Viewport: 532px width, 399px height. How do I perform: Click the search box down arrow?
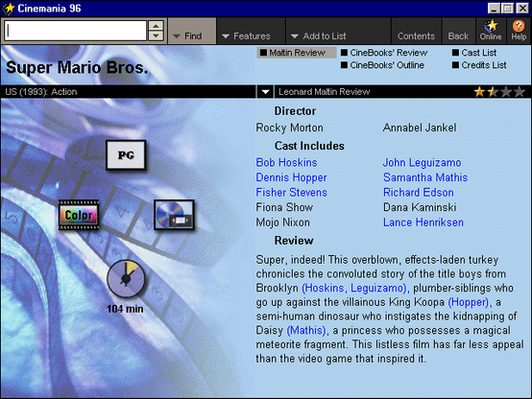[156, 35]
